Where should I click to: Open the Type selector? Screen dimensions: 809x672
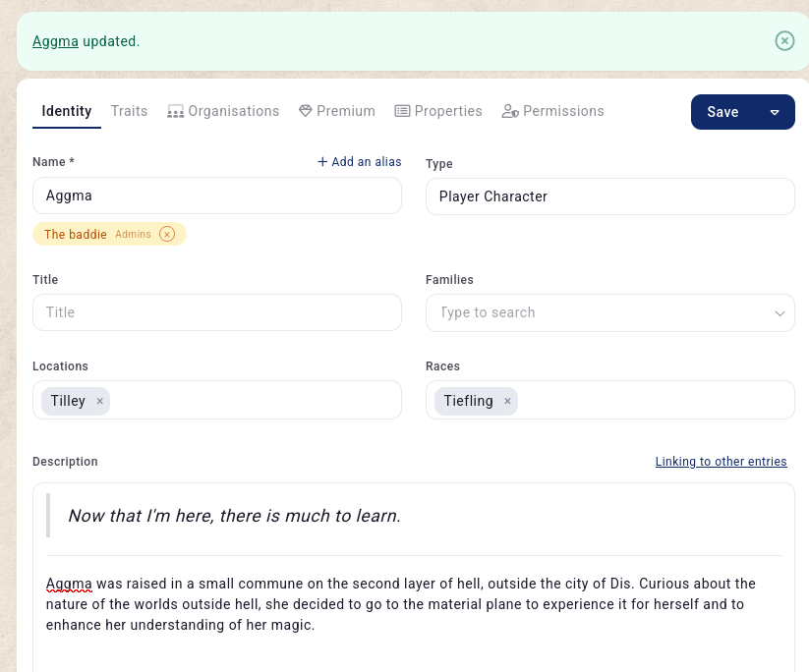point(609,196)
